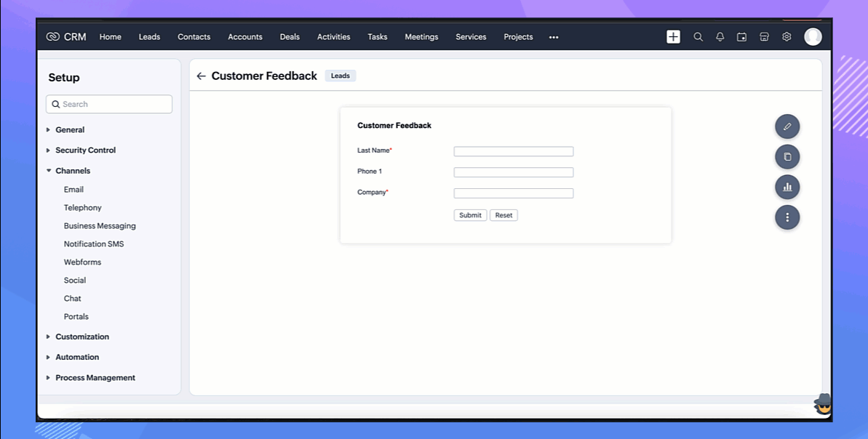
Task: Open the notifications bell icon
Action: [x=720, y=37]
